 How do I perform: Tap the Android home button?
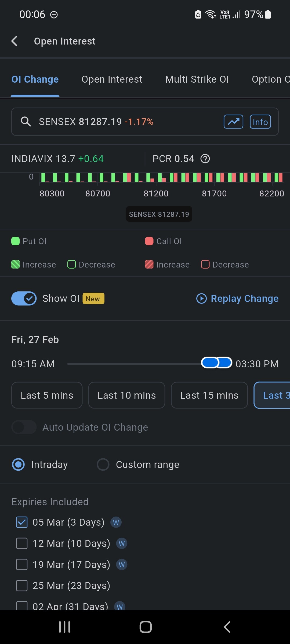coord(146,627)
